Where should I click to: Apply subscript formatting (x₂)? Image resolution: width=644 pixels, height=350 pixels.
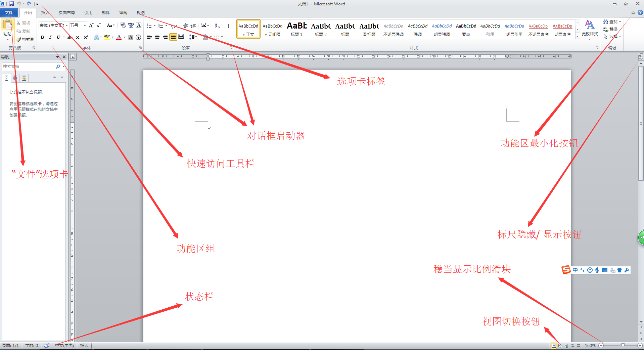click(78, 37)
